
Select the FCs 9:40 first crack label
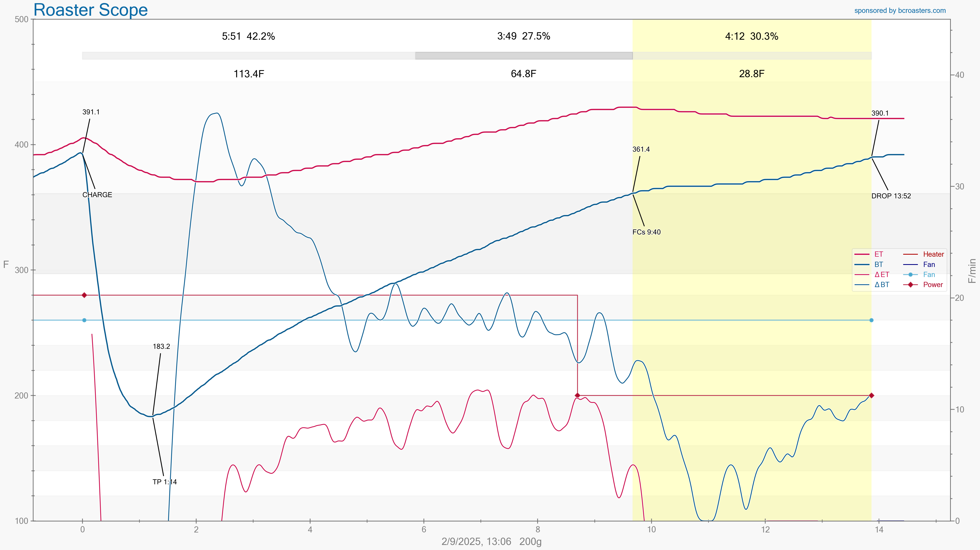tap(646, 232)
